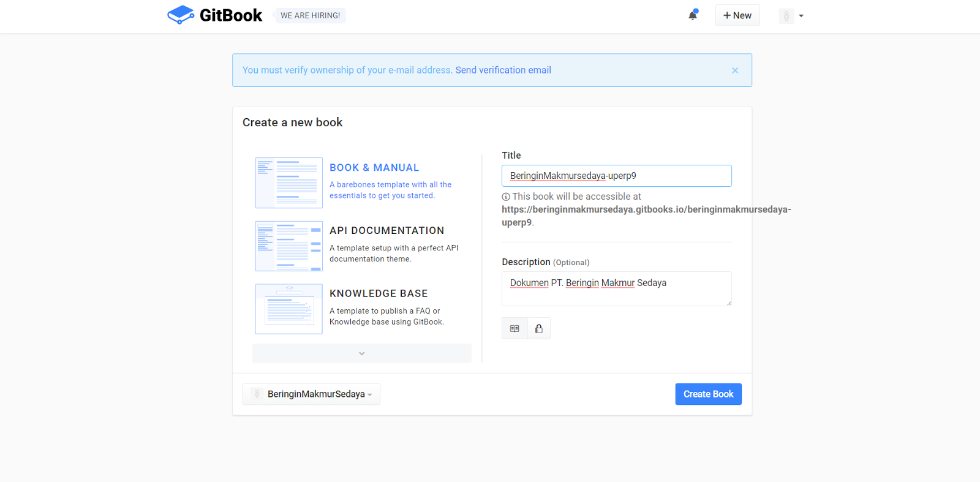The image size is (980, 482).
Task: Open the account dropdown caret
Action: 801,16
